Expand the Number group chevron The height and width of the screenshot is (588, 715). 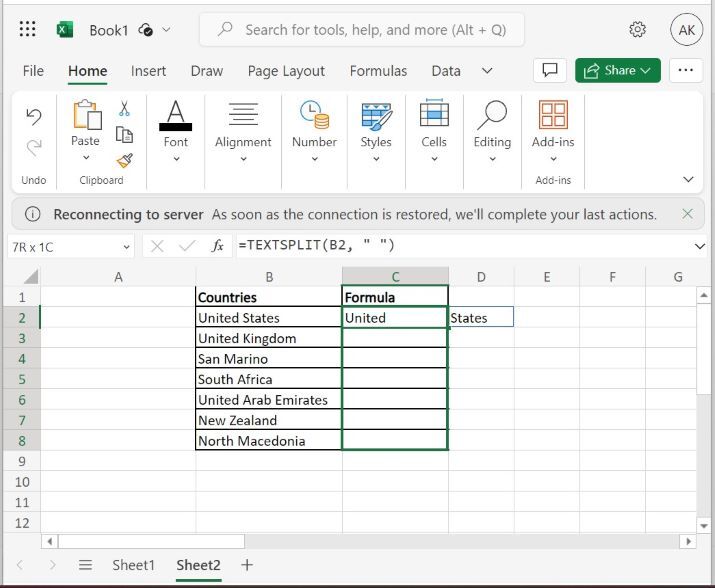[315, 159]
